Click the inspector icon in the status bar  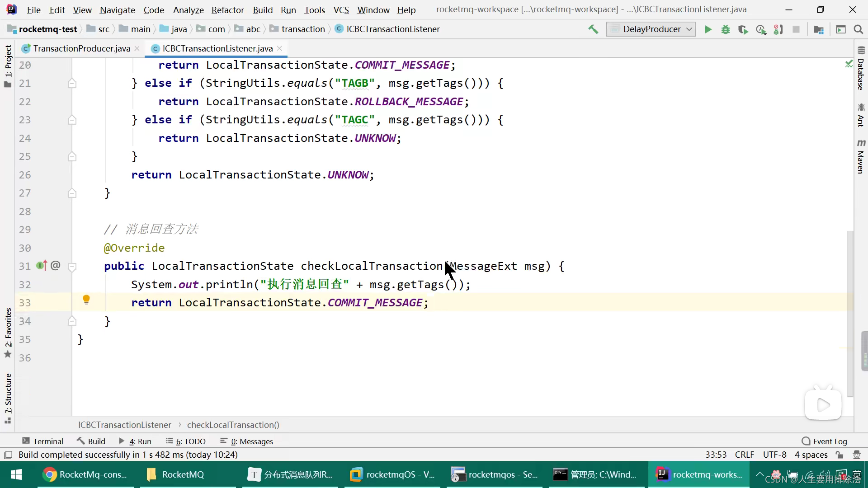click(x=856, y=455)
